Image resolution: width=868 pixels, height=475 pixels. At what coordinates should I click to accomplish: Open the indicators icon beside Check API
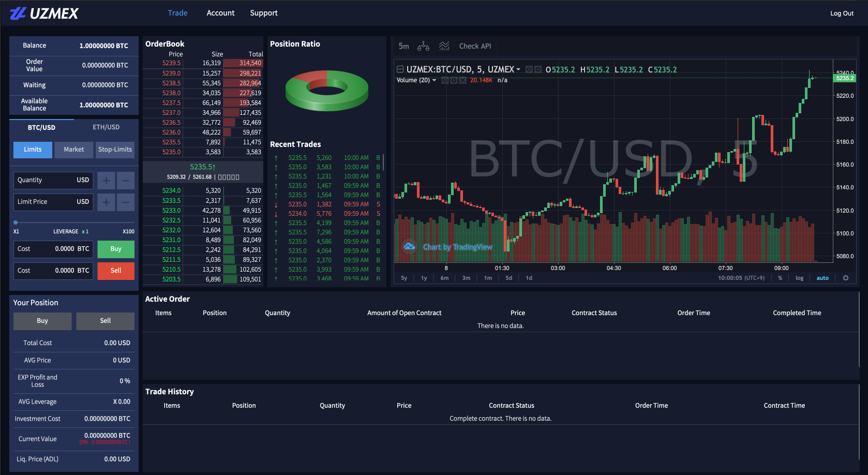pos(444,46)
